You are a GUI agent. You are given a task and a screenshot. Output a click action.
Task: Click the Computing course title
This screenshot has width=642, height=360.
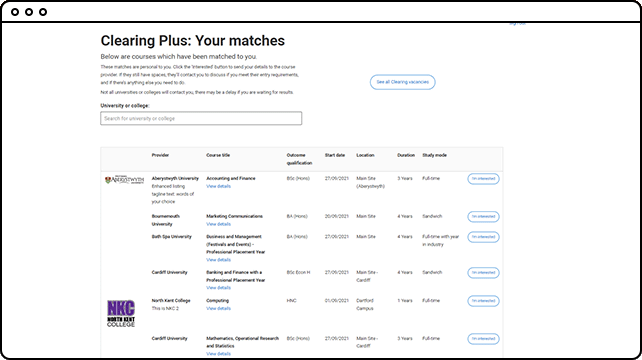217,301
